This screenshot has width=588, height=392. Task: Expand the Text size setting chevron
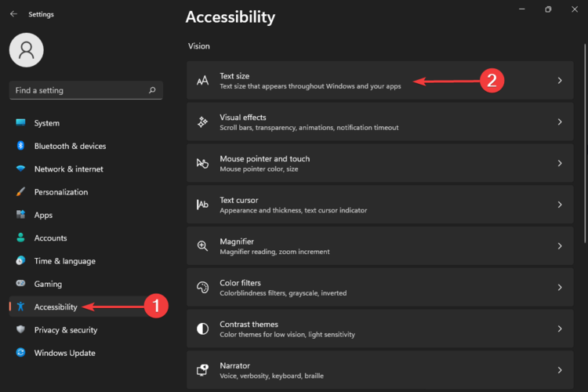pos(560,81)
